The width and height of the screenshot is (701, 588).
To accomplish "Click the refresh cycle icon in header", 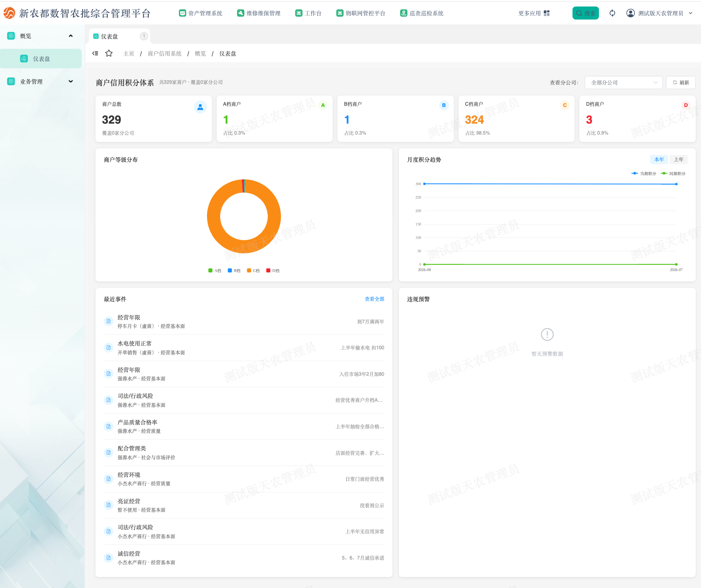I will point(612,13).
